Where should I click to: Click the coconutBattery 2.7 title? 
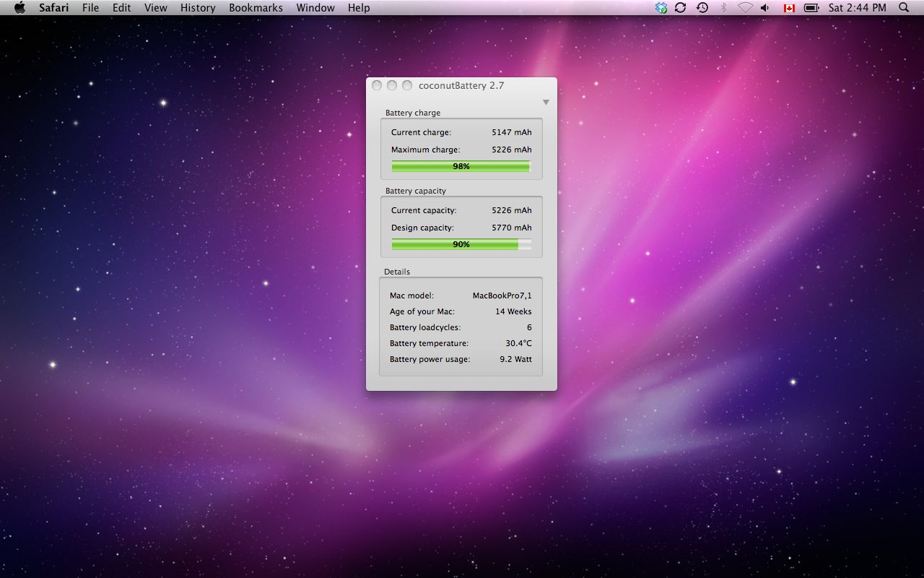point(461,85)
